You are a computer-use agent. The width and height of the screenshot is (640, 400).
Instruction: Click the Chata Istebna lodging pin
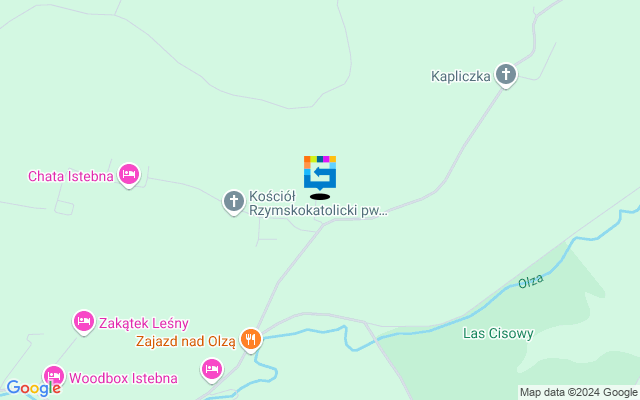point(129,176)
